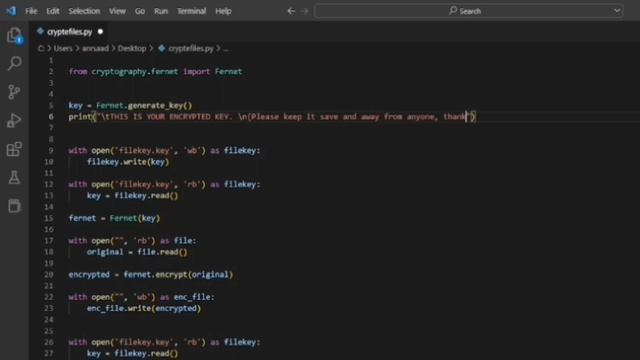Viewport: 640px width, 360px height.
Task: Click 'fernet = Fernet(key)' on line 15
Action: click(114, 218)
